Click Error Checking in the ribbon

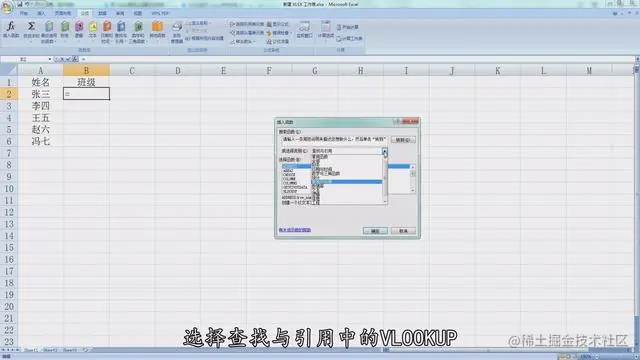(278, 33)
